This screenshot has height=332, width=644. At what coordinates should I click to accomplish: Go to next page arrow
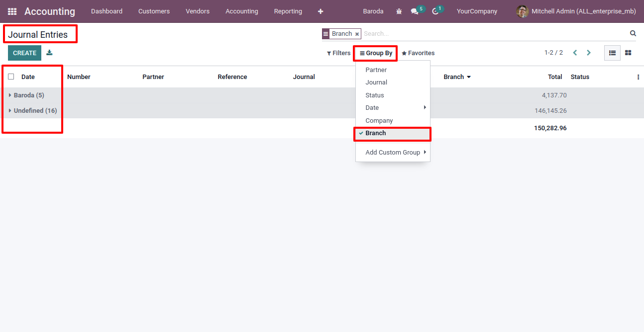tap(589, 53)
